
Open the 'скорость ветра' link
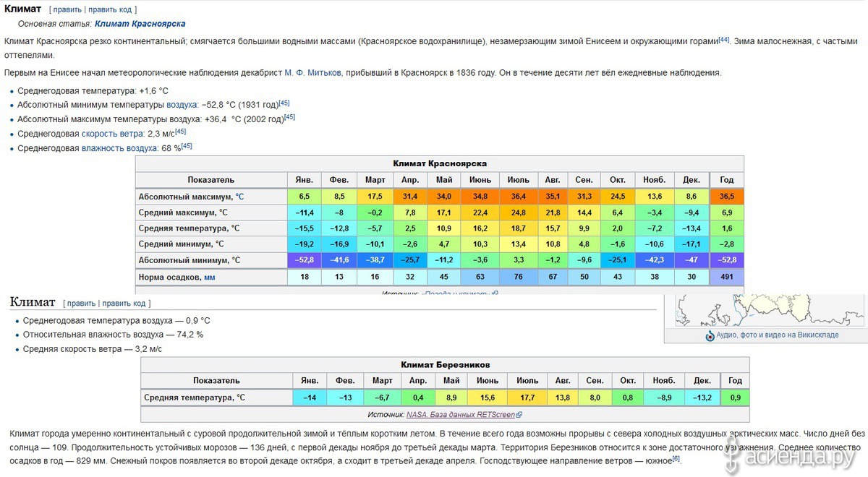coord(111,133)
